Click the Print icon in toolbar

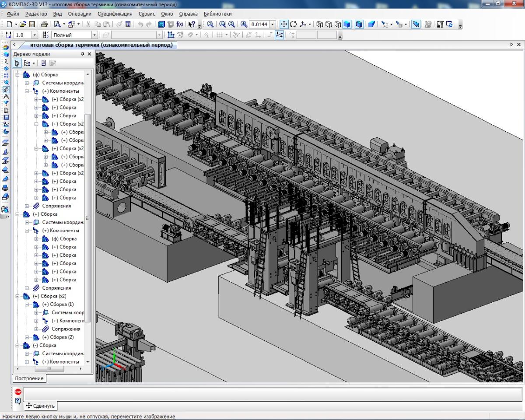[x=44, y=24]
